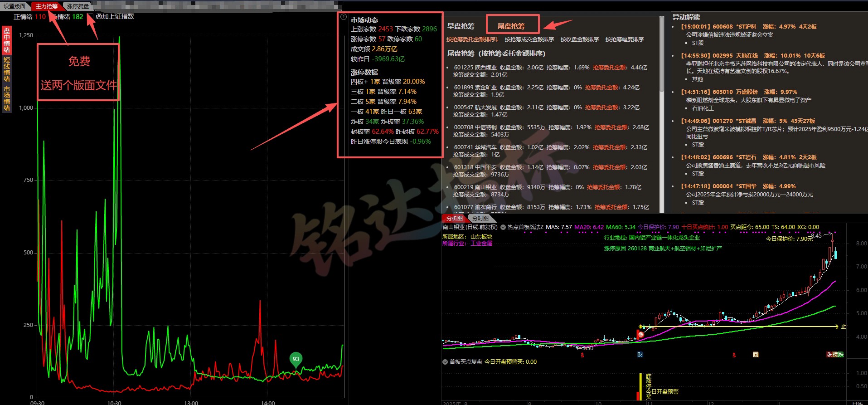
Task: Open the 001270 *ST铖昌 alert entry
Action: 748,121
